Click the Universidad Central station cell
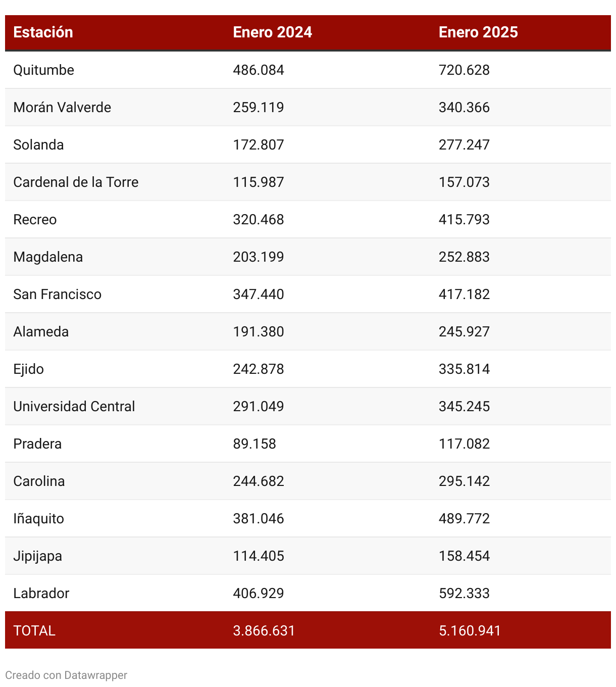Image resolution: width=616 pixels, height=687 pixels. click(x=74, y=406)
